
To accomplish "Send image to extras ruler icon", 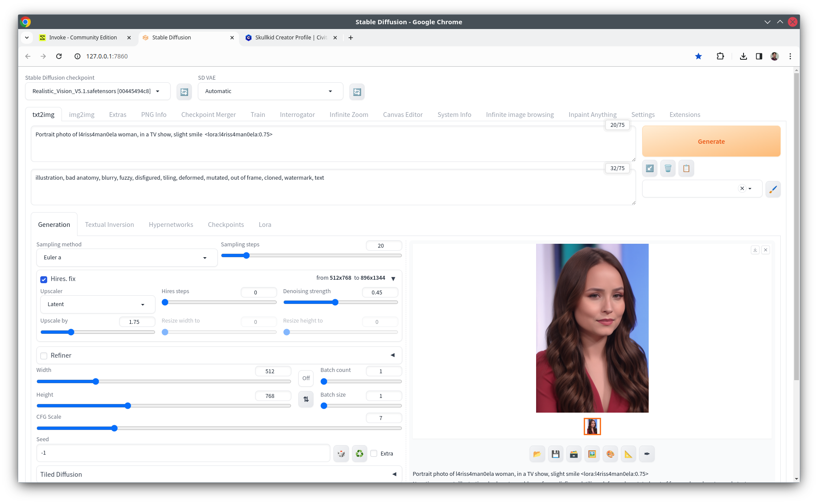I will [628, 454].
